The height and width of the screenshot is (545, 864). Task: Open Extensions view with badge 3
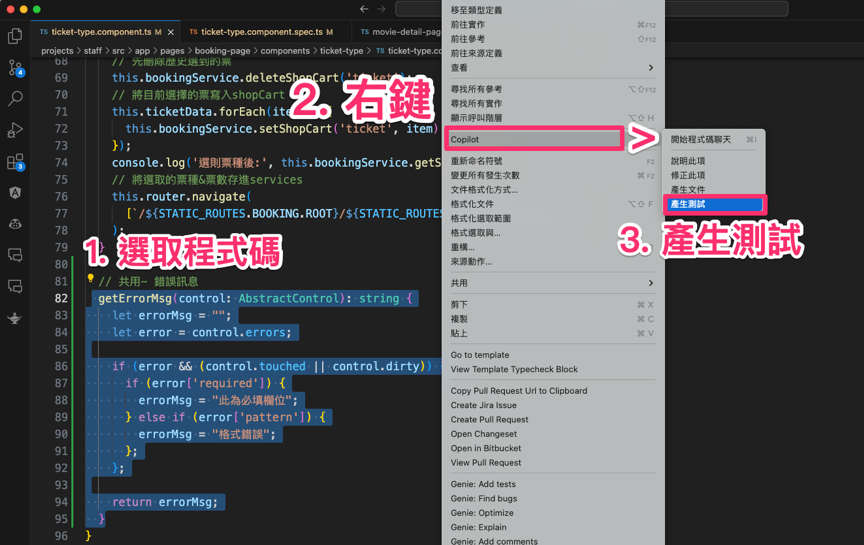15,162
